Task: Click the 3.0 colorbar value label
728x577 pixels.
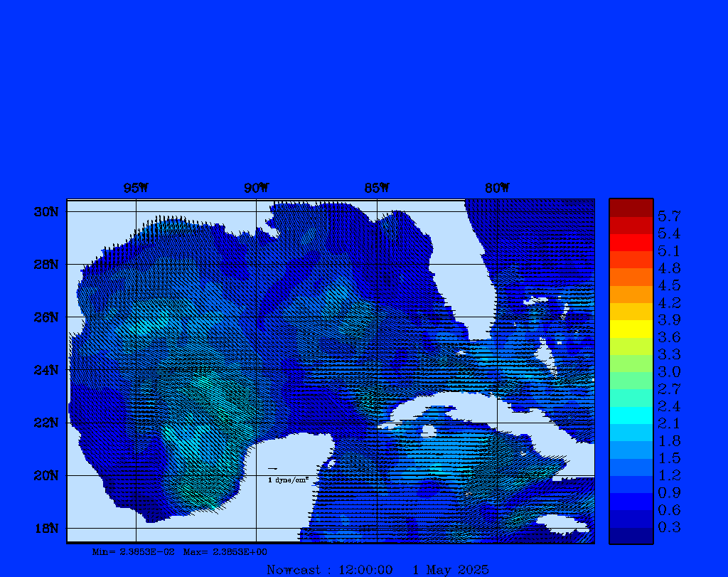Action: coord(669,371)
